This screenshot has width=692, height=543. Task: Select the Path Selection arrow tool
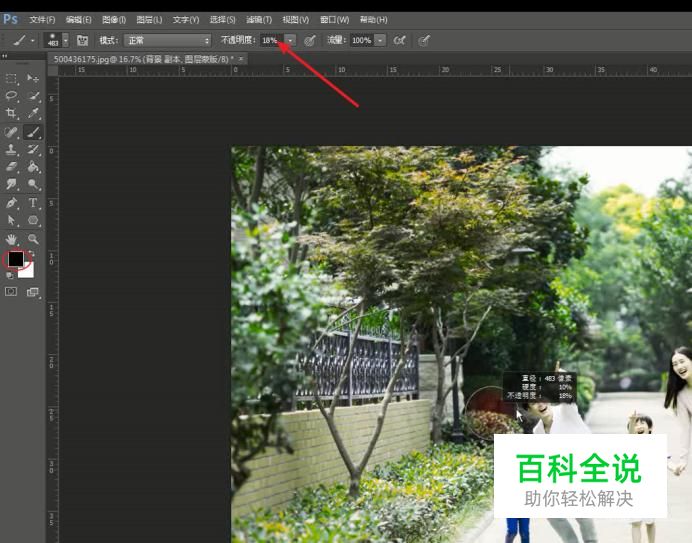pyautogui.click(x=11, y=220)
